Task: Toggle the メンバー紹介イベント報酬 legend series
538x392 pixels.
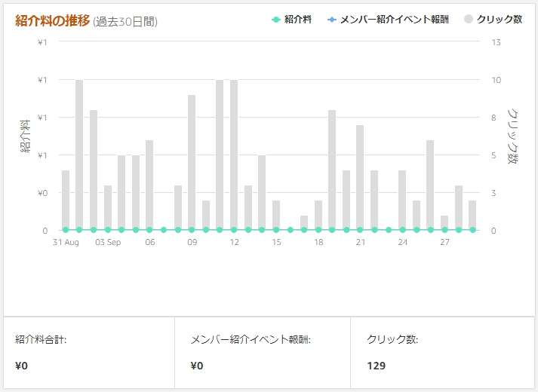Action: tap(388, 20)
